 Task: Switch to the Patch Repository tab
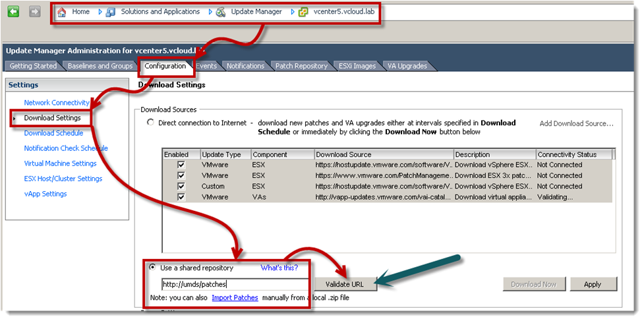(301, 66)
